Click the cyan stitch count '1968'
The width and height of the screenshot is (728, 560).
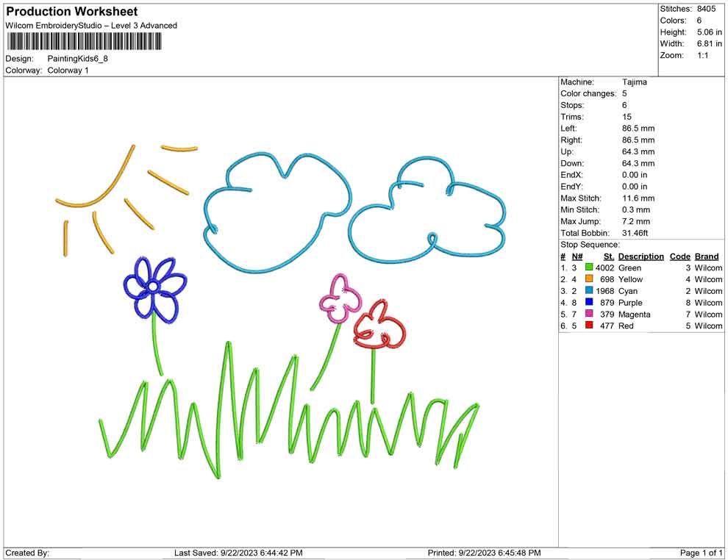(x=605, y=291)
